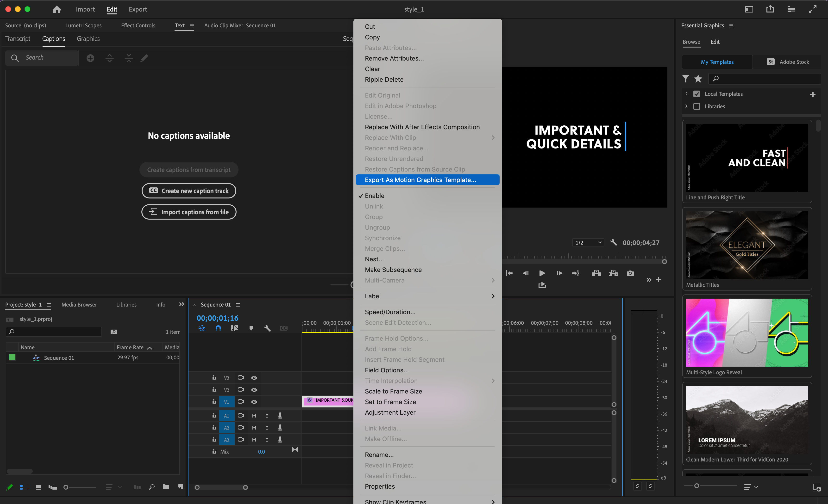Click the Graphics tab in Text panel
Image resolution: width=828 pixels, height=504 pixels.
[x=87, y=38]
